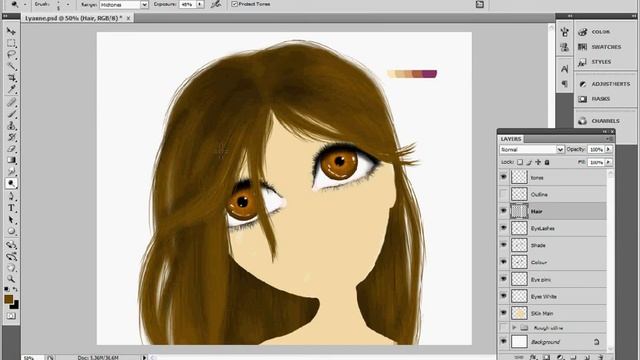Toggle Quick Mask mode button

coord(11,316)
